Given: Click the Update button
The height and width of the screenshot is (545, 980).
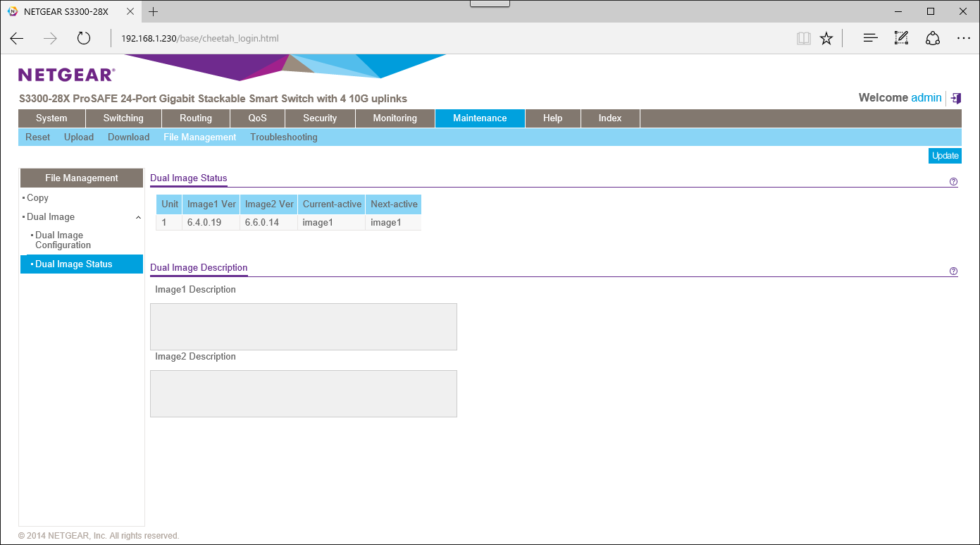Looking at the screenshot, I should pos(945,156).
